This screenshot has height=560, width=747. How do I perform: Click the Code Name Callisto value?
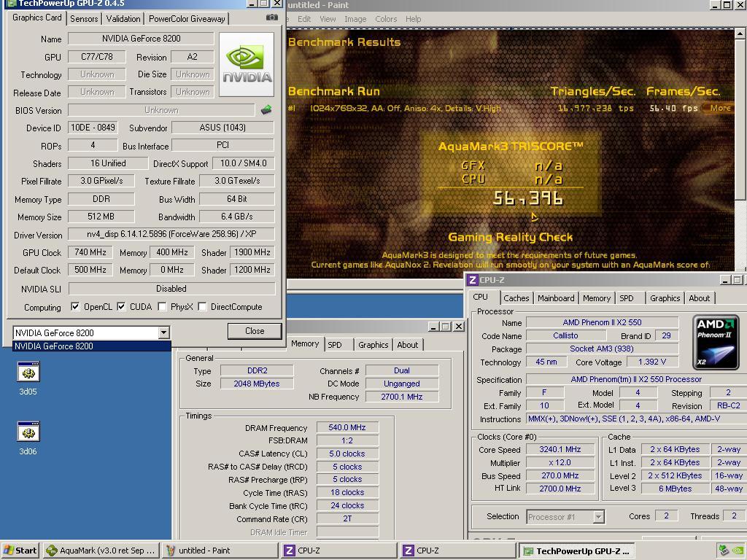[565, 335]
